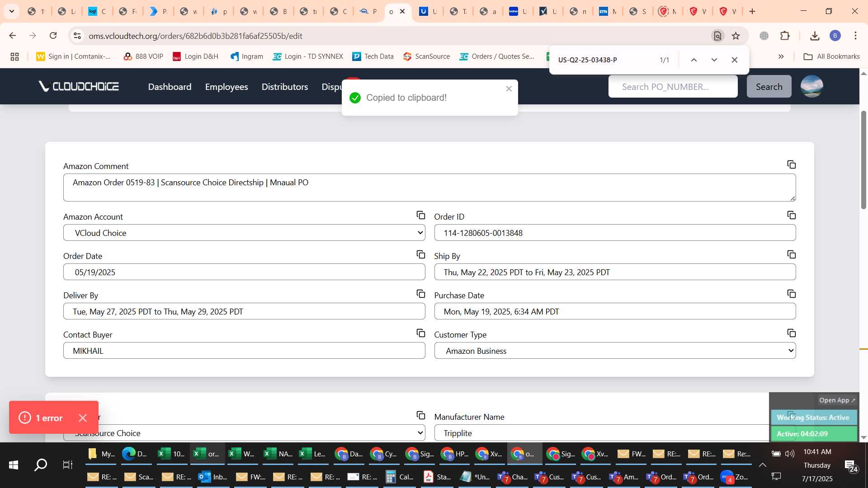This screenshot has width=868, height=488.
Task: Open Chrome downloads panel
Action: (815, 36)
